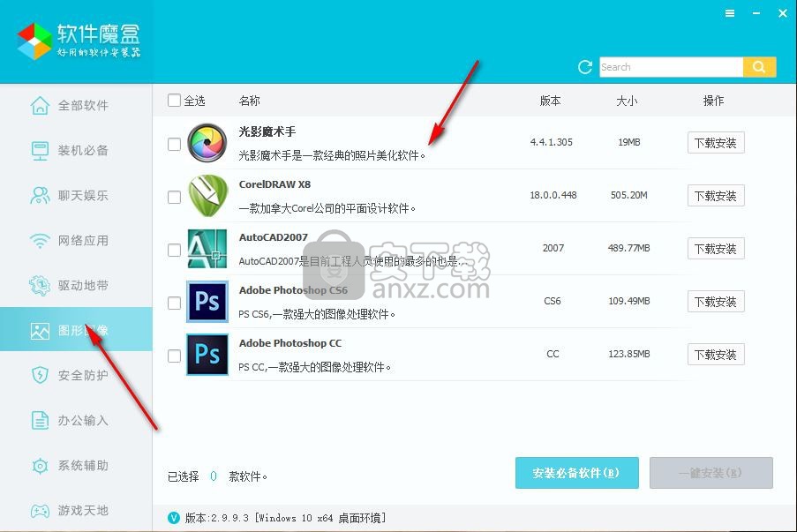Screen dimensions: 797x532
Task: Click the 系统辅助 settings icon
Action: pos(40,466)
